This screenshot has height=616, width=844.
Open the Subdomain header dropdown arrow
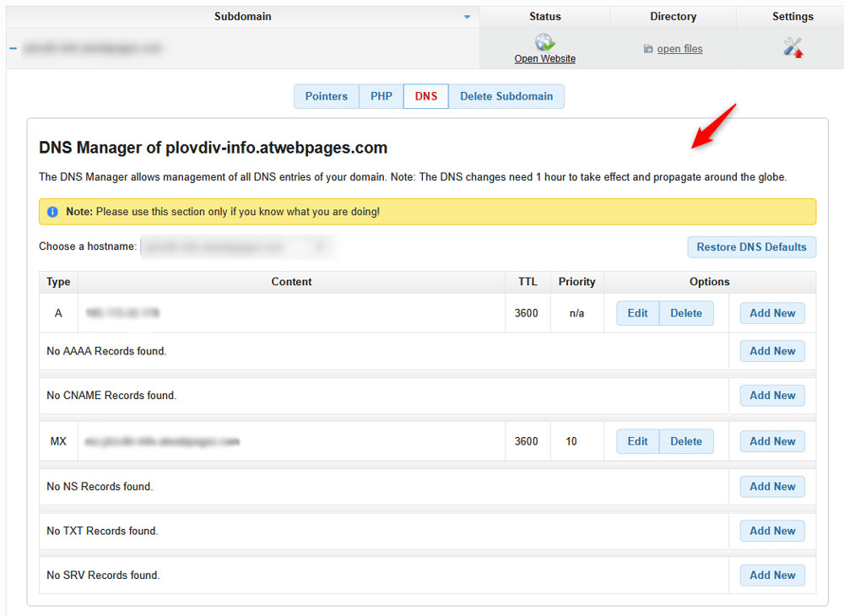click(468, 16)
